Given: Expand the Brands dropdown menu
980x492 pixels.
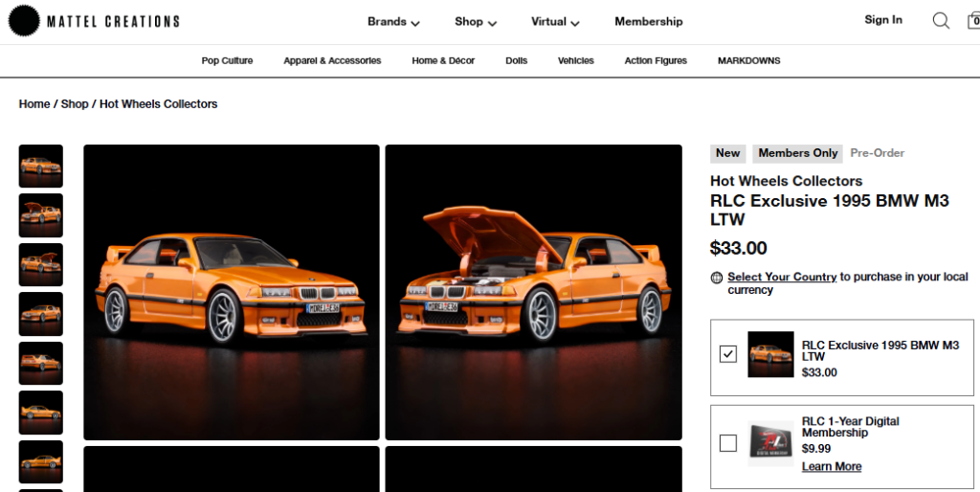Looking at the screenshot, I should (x=393, y=22).
